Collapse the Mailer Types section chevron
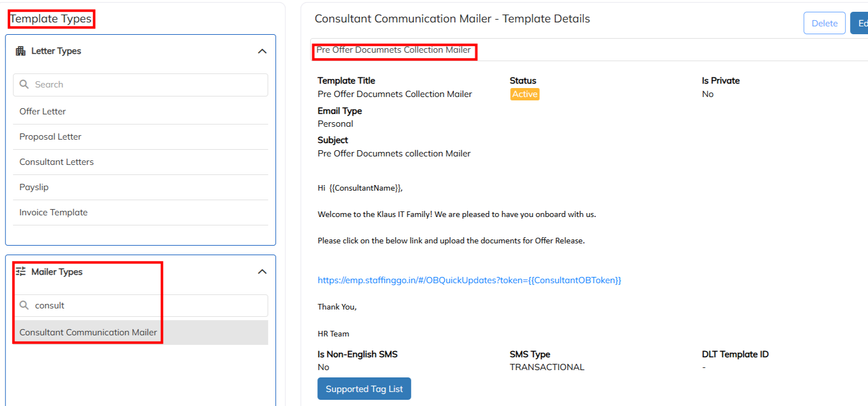The width and height of the screenshot is (868, 406). [262, 272]
